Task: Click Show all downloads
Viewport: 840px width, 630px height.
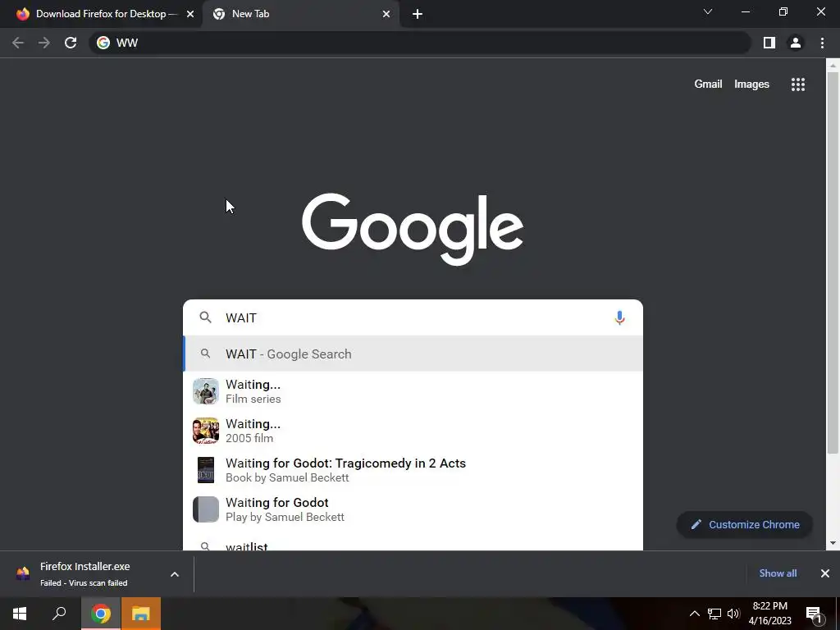Action: (778, 573)
